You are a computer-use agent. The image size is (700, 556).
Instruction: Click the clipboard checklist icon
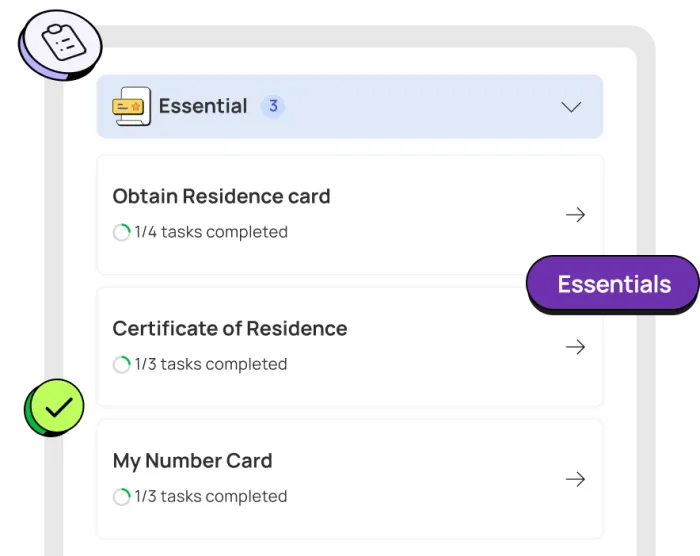tap(65, 44)
